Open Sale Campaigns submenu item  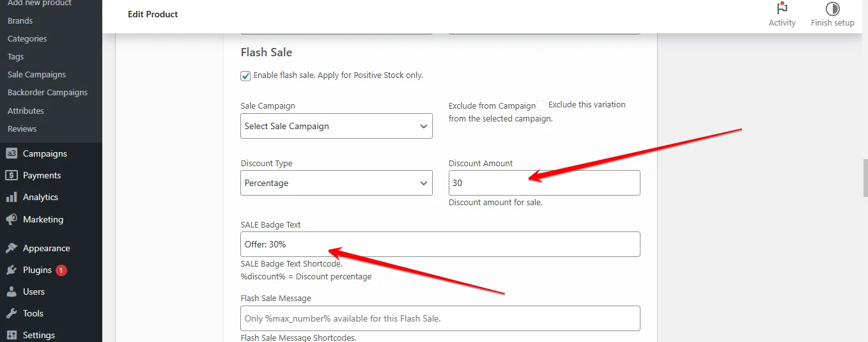coord(36,75)
